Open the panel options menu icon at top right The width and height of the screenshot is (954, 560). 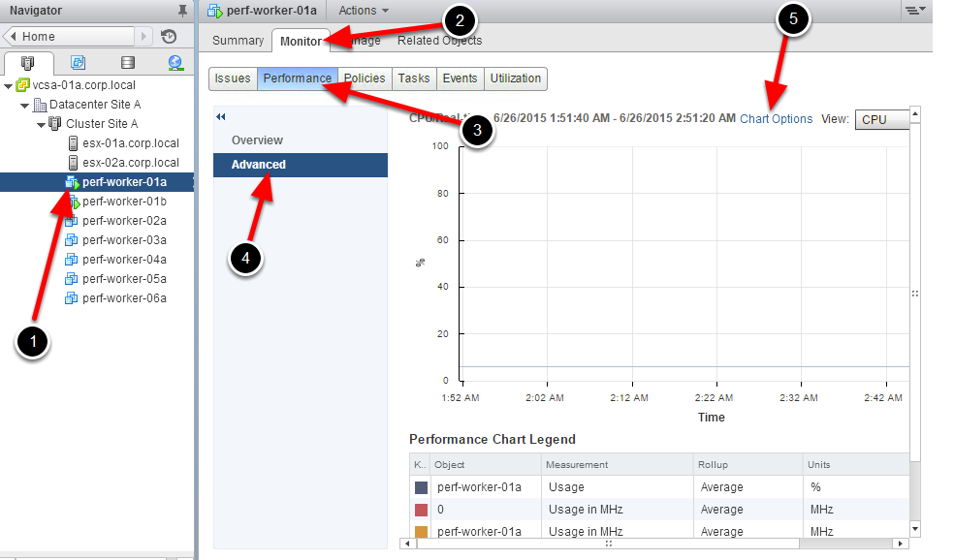915,11
